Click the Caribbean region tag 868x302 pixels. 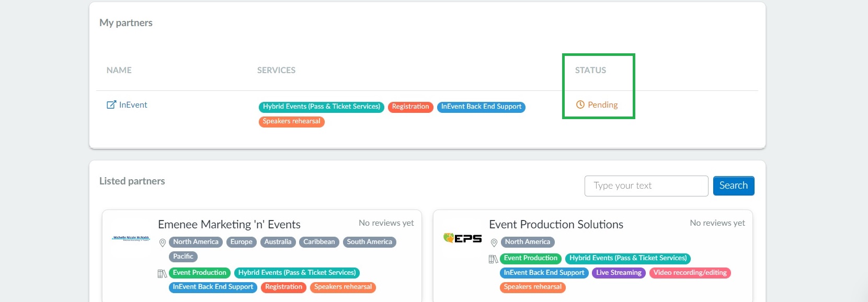pyautogui.click(x=319, y=242)
